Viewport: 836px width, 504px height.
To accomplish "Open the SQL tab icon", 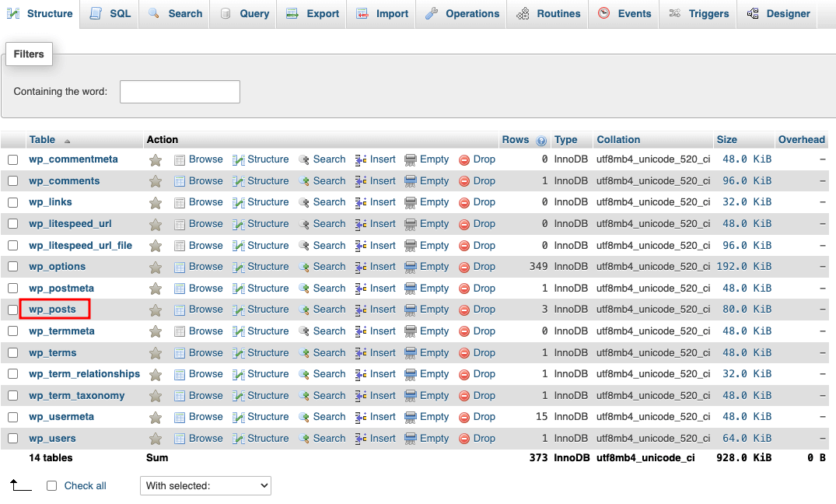I will point(96,13).
